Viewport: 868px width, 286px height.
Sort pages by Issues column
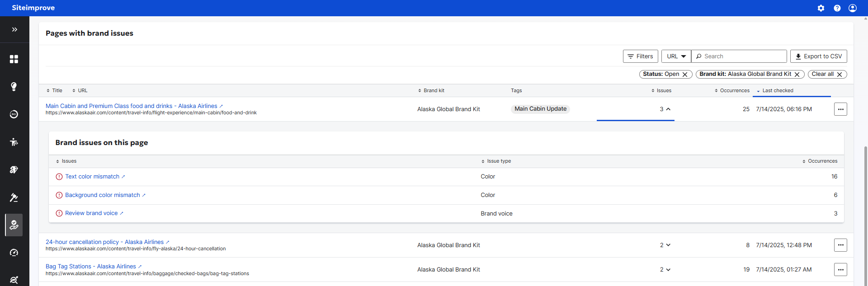pyautogui.click(x=661, y=91)
